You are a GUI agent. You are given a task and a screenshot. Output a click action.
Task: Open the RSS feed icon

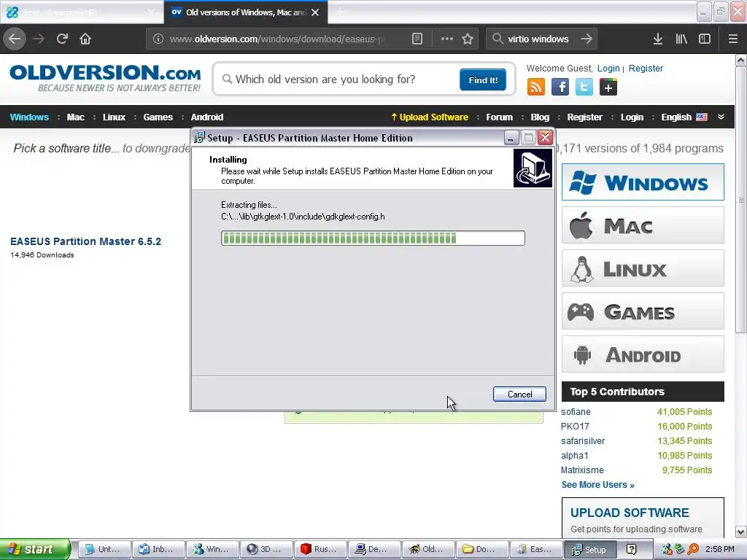tap(536, 87)
